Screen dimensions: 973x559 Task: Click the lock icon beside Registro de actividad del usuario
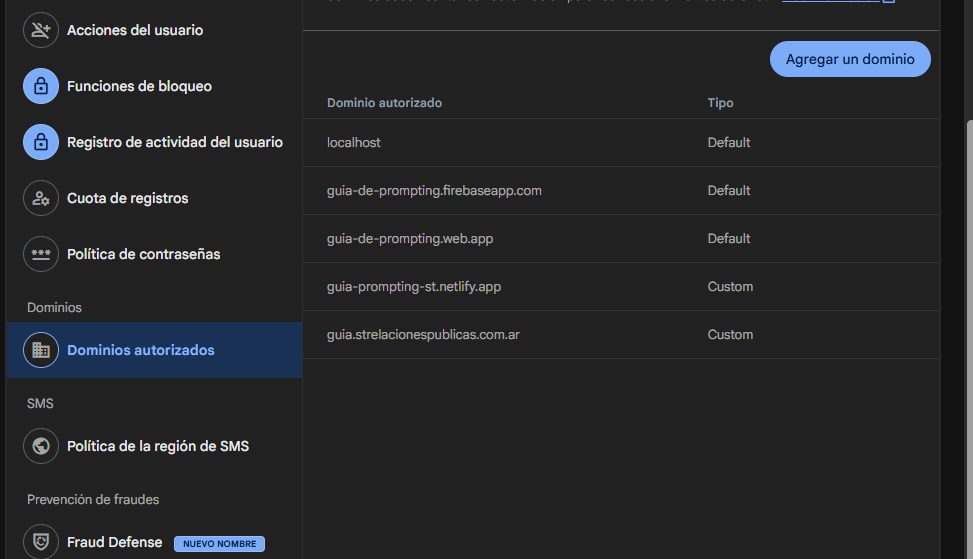[41, 141]
